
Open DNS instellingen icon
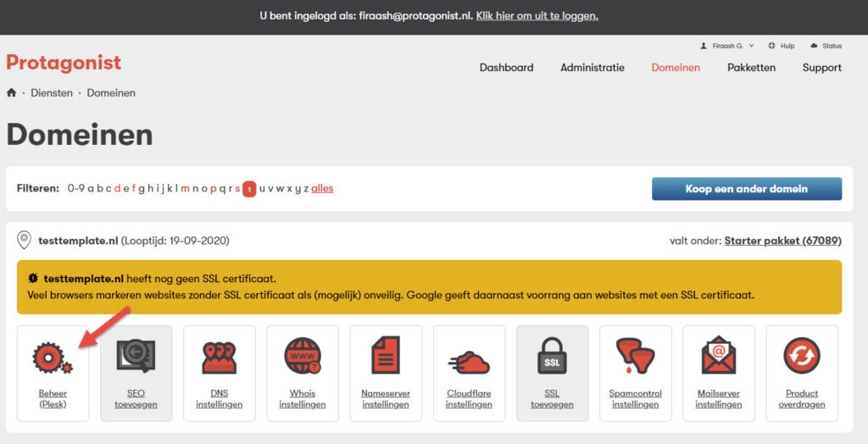click(220, 357)
